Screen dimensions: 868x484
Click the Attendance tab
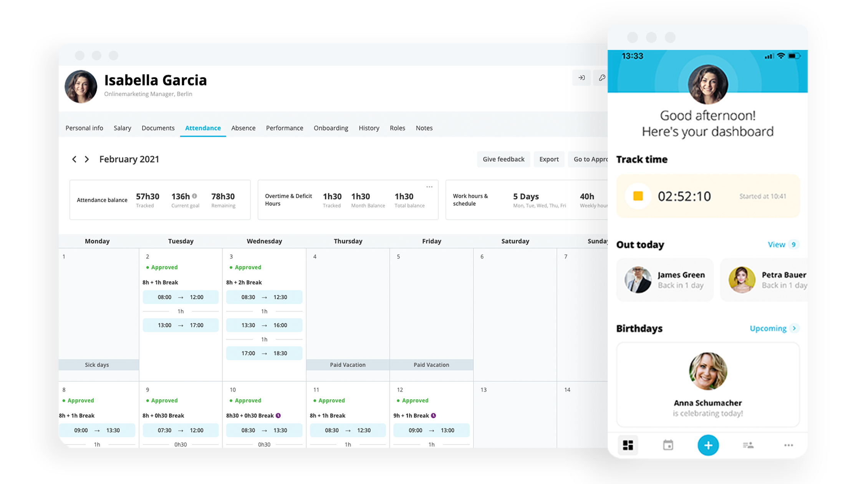click(x=202, y=128)
